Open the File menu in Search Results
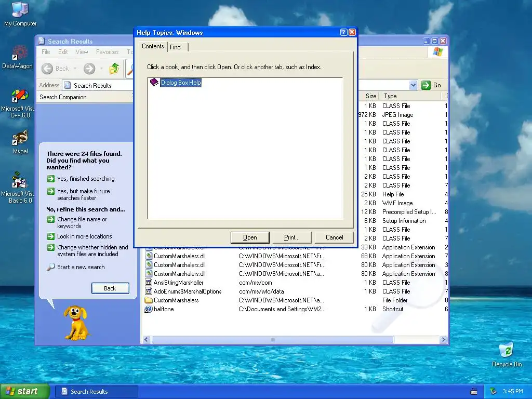532x399 pixels. pyautogui.click(x=46, y=52)
